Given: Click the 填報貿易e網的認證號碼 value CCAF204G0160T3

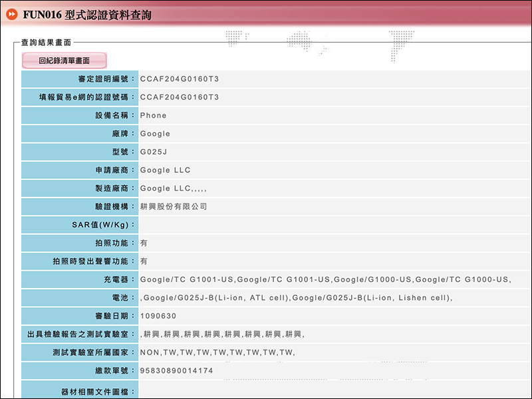Looking at the screenshot, I should [180, 97].
